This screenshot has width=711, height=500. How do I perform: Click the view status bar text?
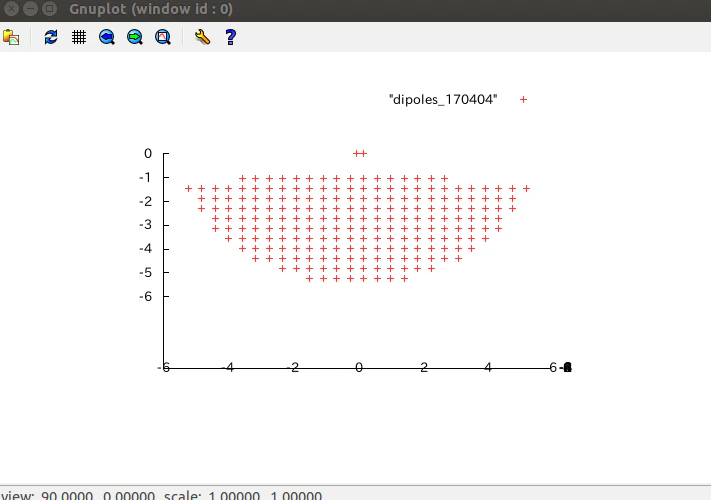[161, 495]
